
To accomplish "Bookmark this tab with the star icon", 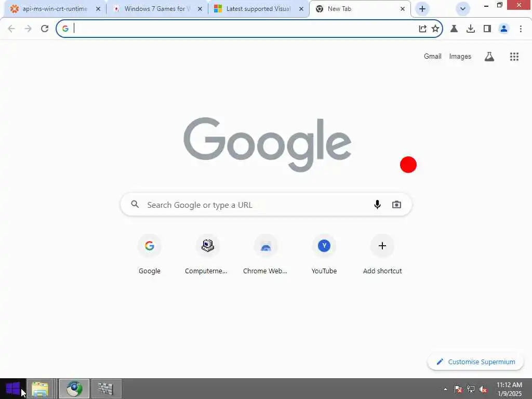I will coord(435,29).
